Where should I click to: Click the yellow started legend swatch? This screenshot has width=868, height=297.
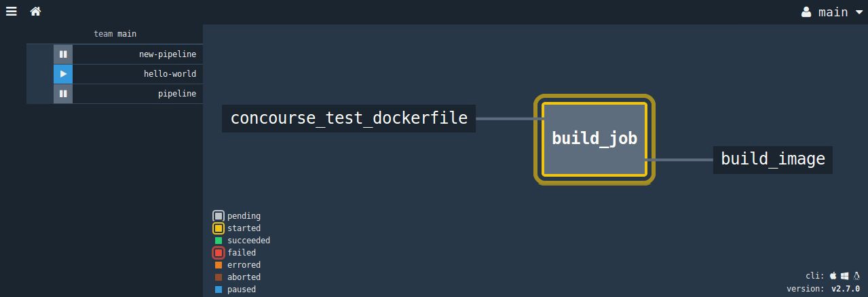pyautogui.click(x=219, y=228)
